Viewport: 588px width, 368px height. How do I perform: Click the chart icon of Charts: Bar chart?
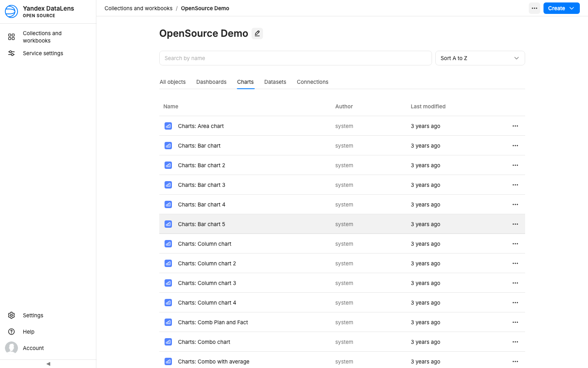pyautogui.click(x=168, y=146)
